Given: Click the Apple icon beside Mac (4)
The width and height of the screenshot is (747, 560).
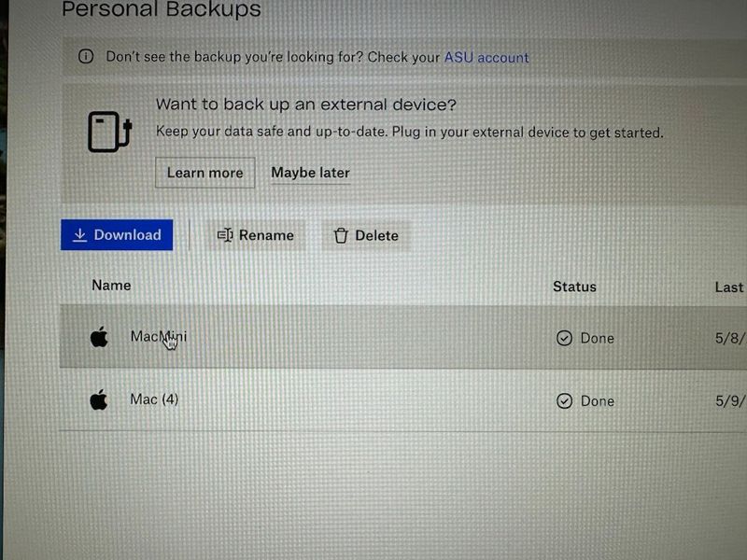Looking at the screenshot, I should point(99,400).
